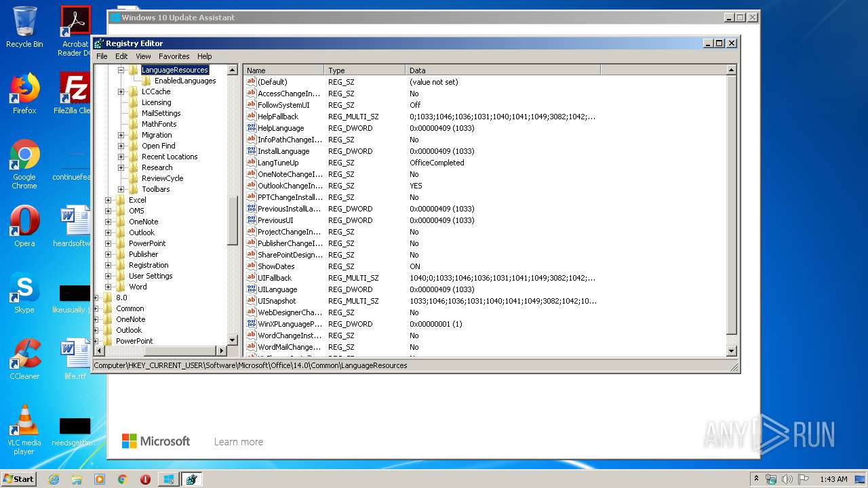Screen dimensions: 868x488
Task: Select the MathFonts key
Action: 159,124
